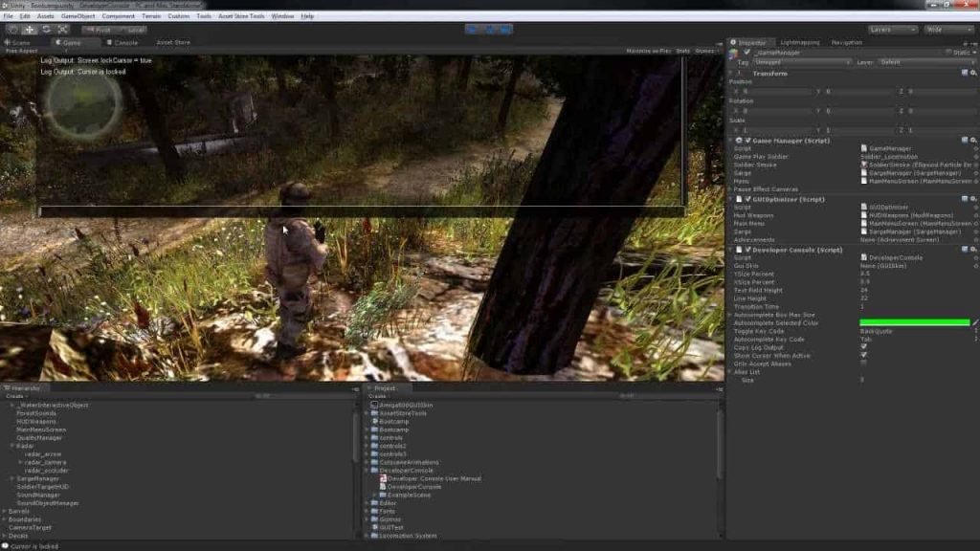
Task: Open the Tag dropdown in the Inspector
Action: 802,62
